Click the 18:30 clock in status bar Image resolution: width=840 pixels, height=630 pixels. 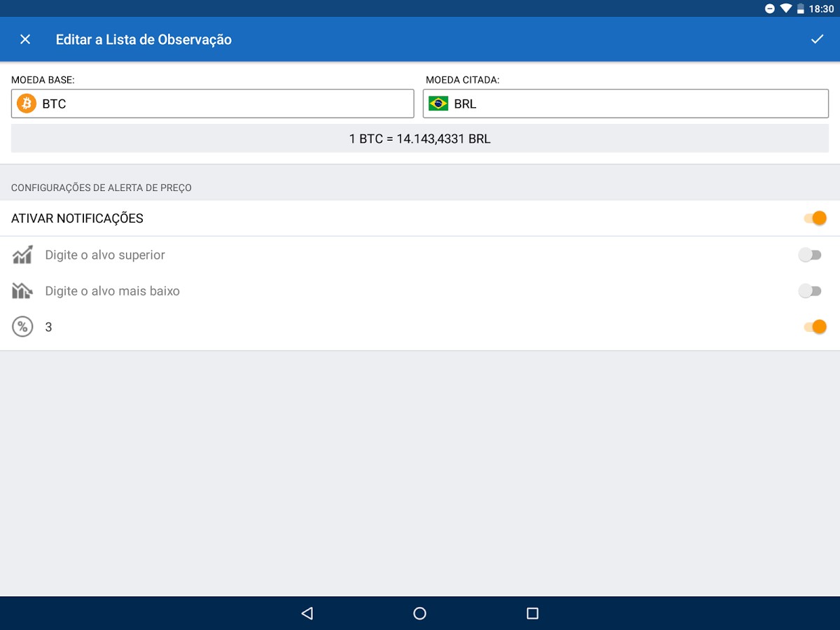pyautogui.click(x=821, y=9)
